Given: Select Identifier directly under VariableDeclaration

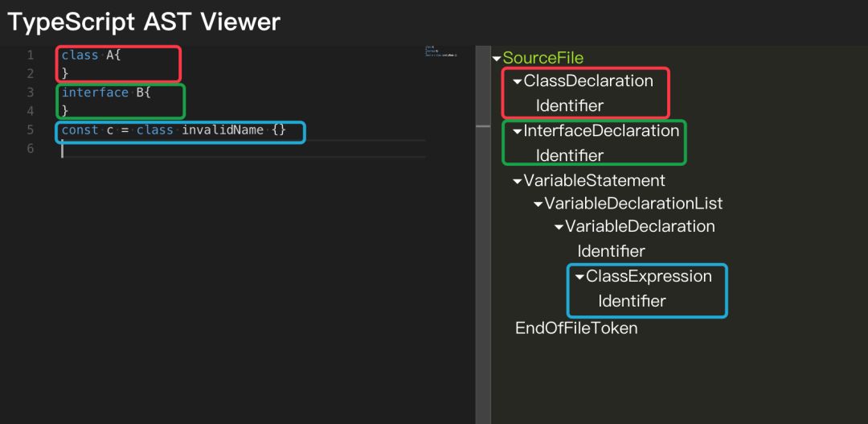Looking at the screenshot, I should pyautogui.click(x=611, y=251).
